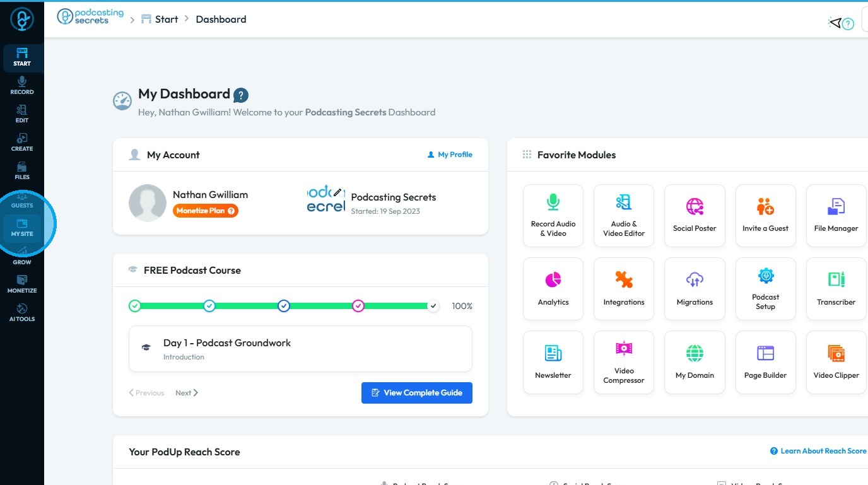
Task: Click the course progress bar
Action: (x=284, y=306)
